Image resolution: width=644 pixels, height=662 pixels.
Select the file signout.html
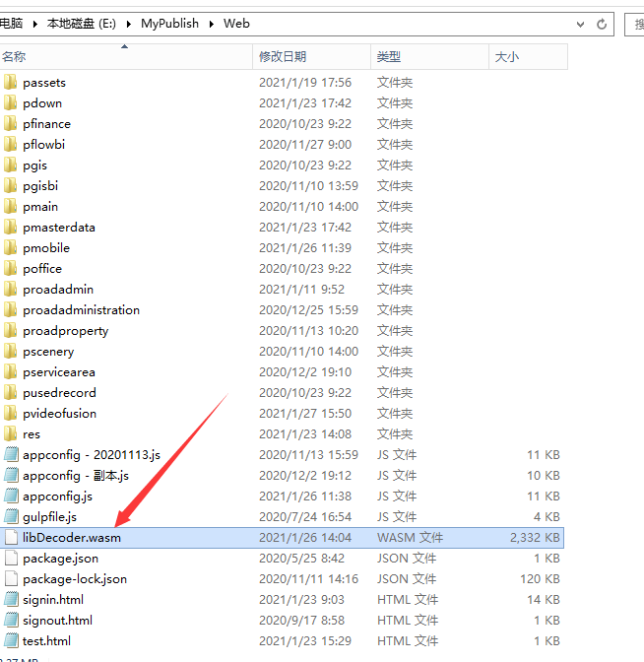(x=57, y=621)
